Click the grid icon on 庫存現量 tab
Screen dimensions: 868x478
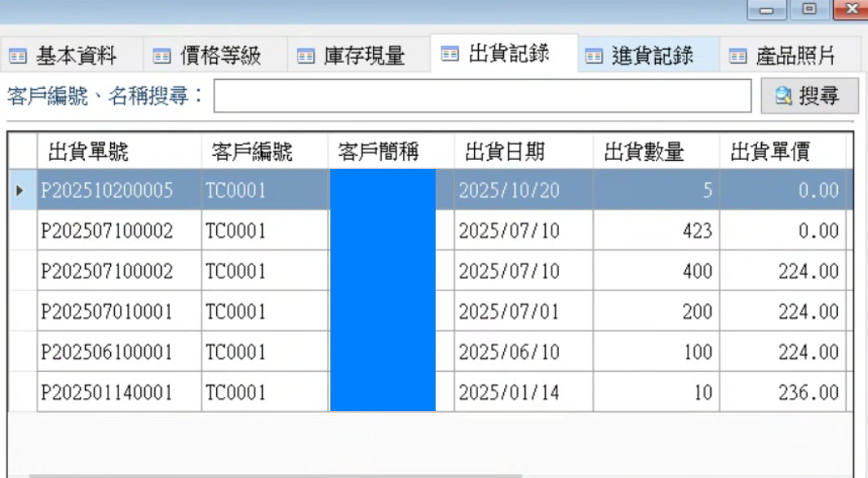[306, 55]
